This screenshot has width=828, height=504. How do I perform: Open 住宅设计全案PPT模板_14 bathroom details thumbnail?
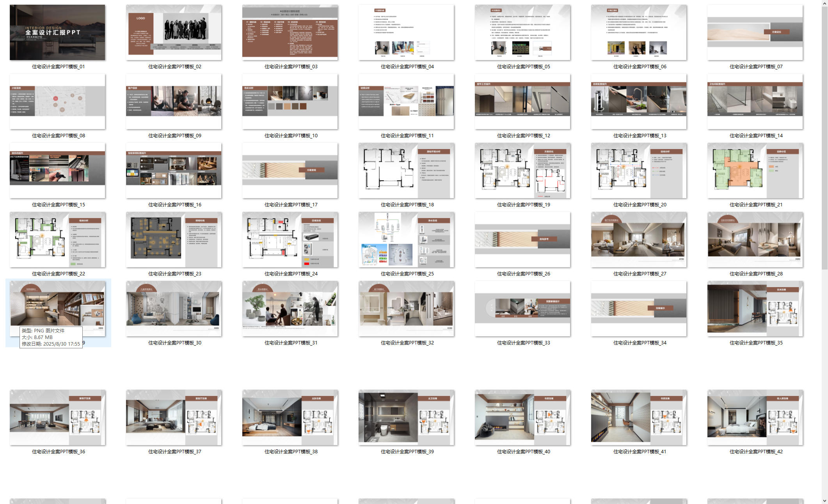(x=755, y=101)
